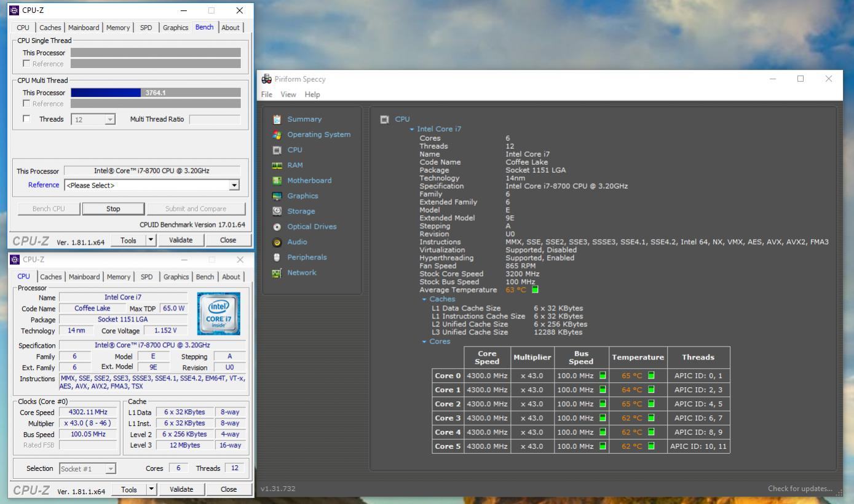Click Piriform Speccy title bar app icon
The width and height of the screenshot is (854, 504).
click(x=266, y=79)
